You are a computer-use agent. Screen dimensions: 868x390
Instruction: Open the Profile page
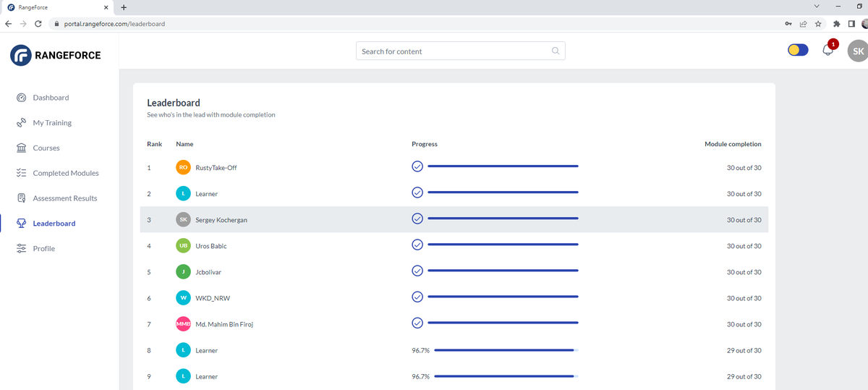point(43,249)
